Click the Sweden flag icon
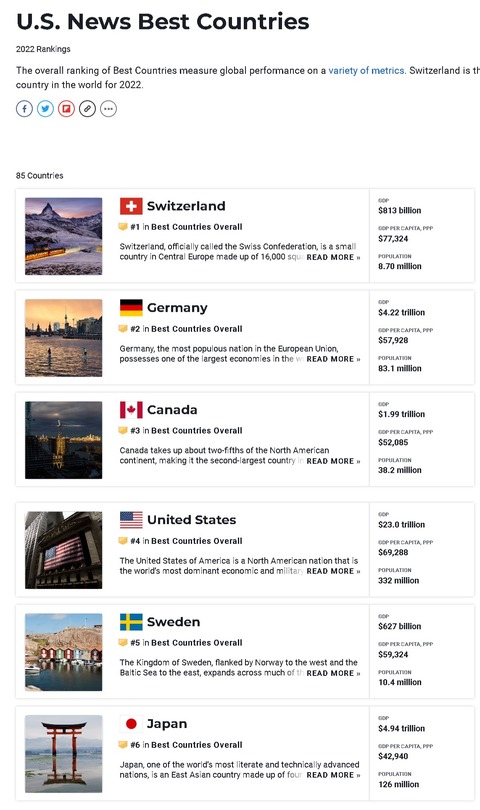The height and width of the screenshot is (810, 480). click(131, 622)
